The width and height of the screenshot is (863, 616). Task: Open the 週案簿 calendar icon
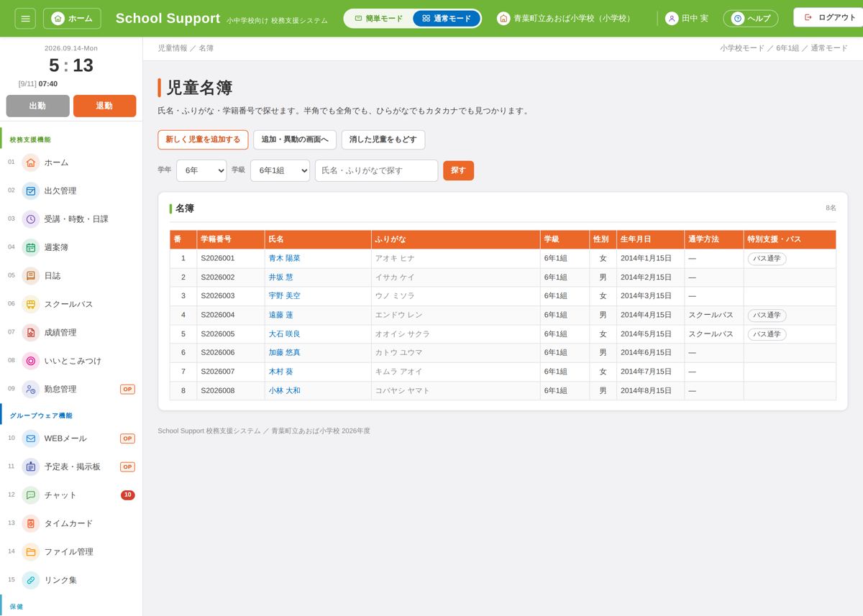coord(31,247)
